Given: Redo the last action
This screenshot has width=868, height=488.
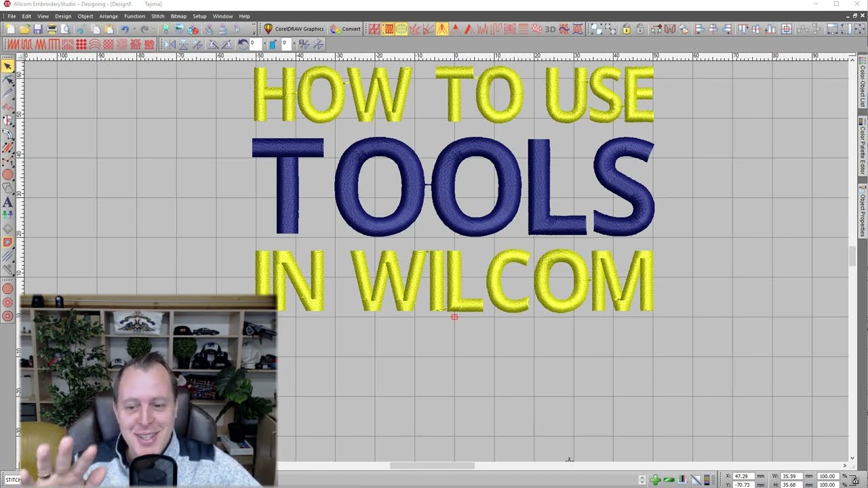Looking at the screenshot, I should click(x=144, y=29).
